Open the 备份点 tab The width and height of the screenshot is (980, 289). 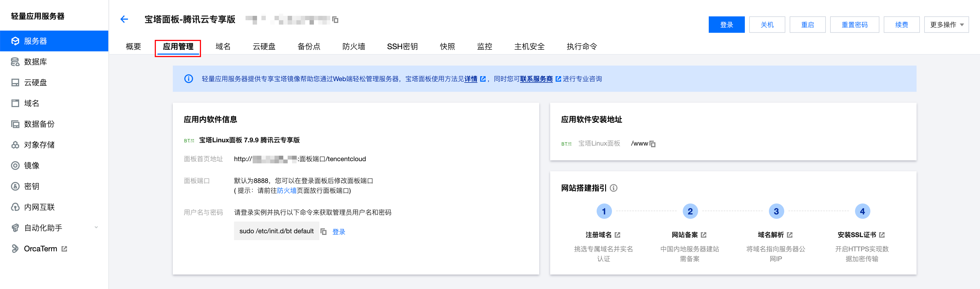[309, 46]
